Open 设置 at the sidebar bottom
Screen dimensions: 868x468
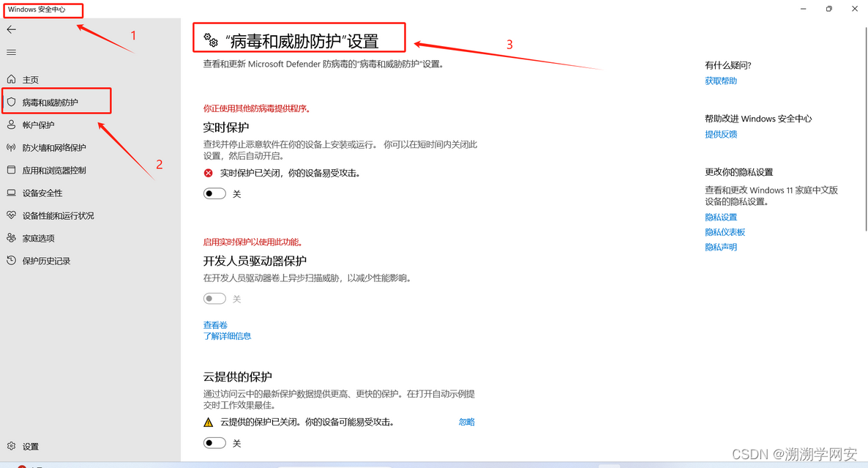click(30, 446)
